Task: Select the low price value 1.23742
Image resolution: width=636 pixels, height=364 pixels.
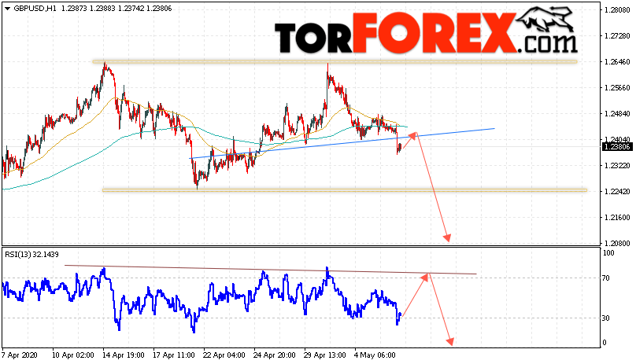Action: click(131, 9)
